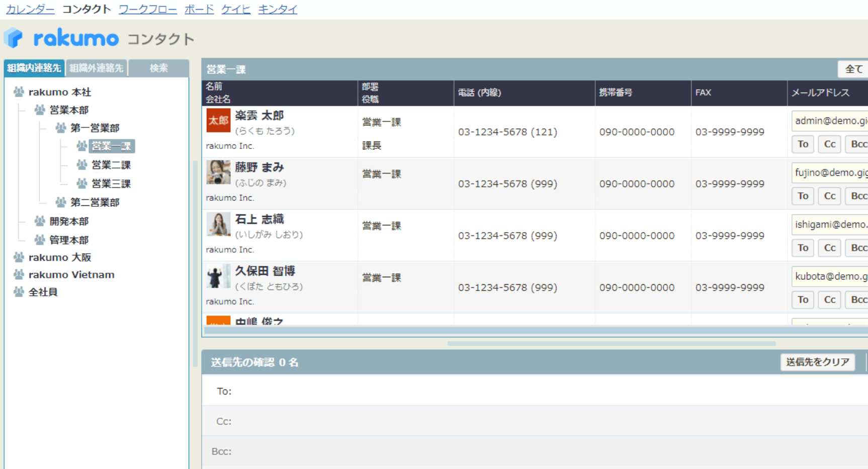The height and width of the screenshot is (469, 868).
Task: Switch to 組織内連絡先 tab
Action: [34, 68]
